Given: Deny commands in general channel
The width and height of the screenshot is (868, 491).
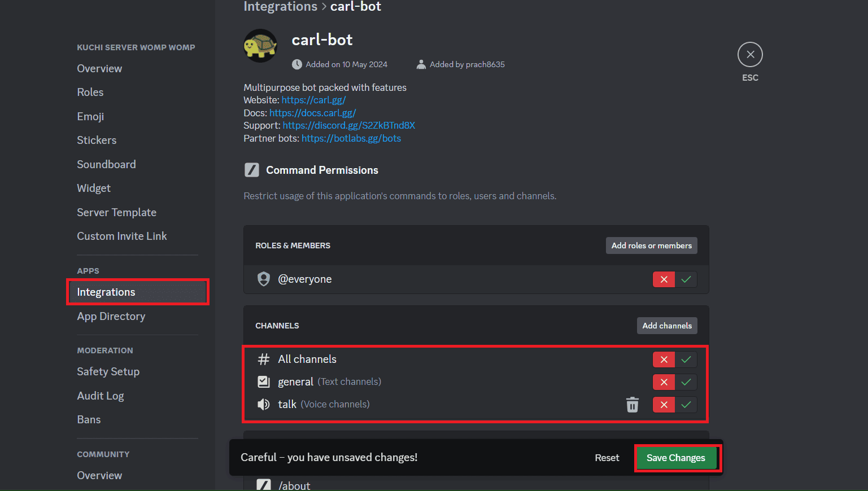Looking at the screenshot, I should [x=664, y=382].
